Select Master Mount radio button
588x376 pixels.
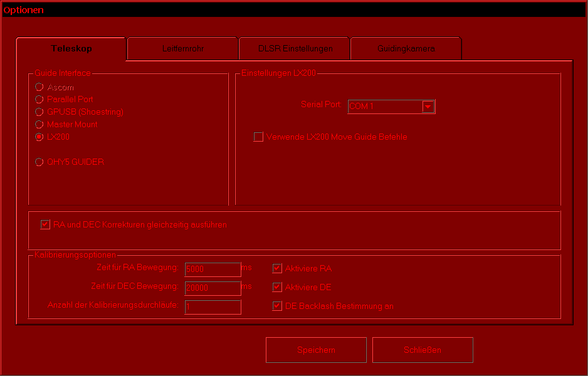coord(39,125)
